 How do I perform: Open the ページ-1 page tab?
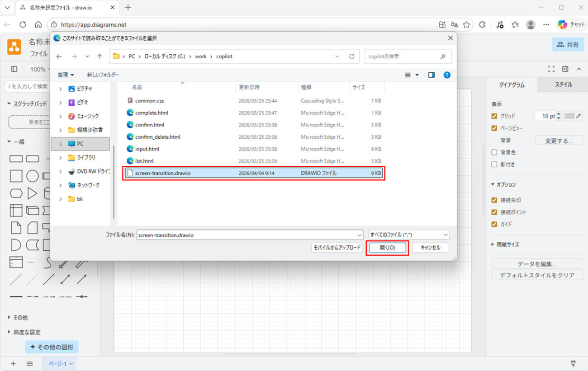point(60,364)
